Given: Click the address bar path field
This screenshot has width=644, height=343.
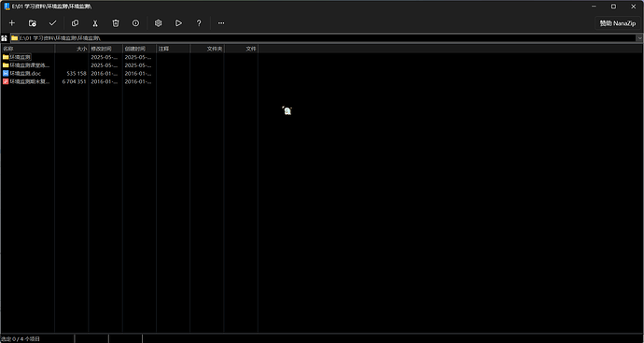Looking at the screenshot, I should click(x=324, y=37).
